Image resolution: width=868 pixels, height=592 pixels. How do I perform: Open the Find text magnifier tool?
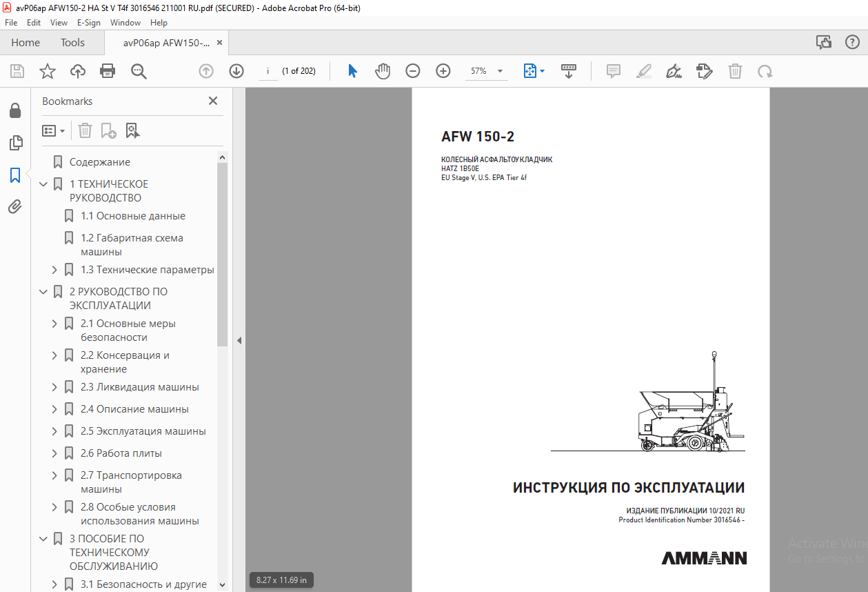click(x=139, y=71)
